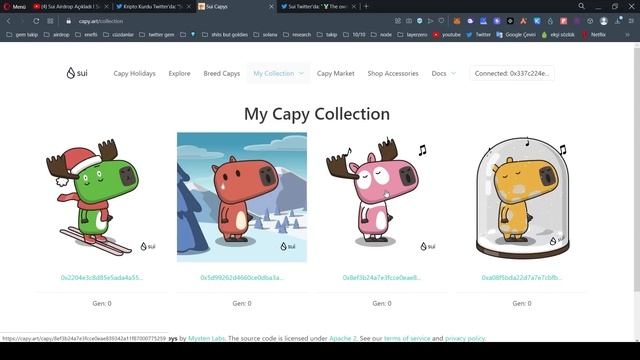Open Breed Capys page

point(222,73)
